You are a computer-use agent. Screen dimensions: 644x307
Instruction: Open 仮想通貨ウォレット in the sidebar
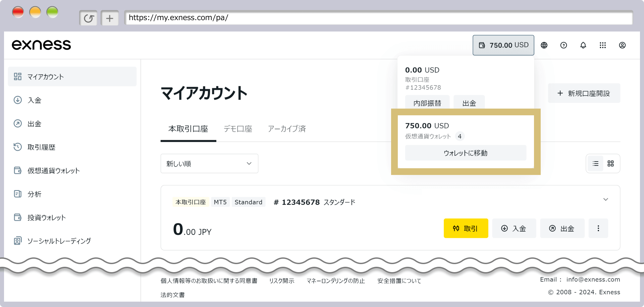(72, 171)
